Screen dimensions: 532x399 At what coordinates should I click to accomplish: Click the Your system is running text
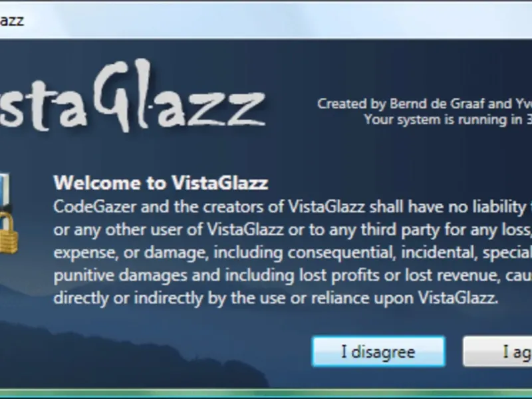pos(448,120)
